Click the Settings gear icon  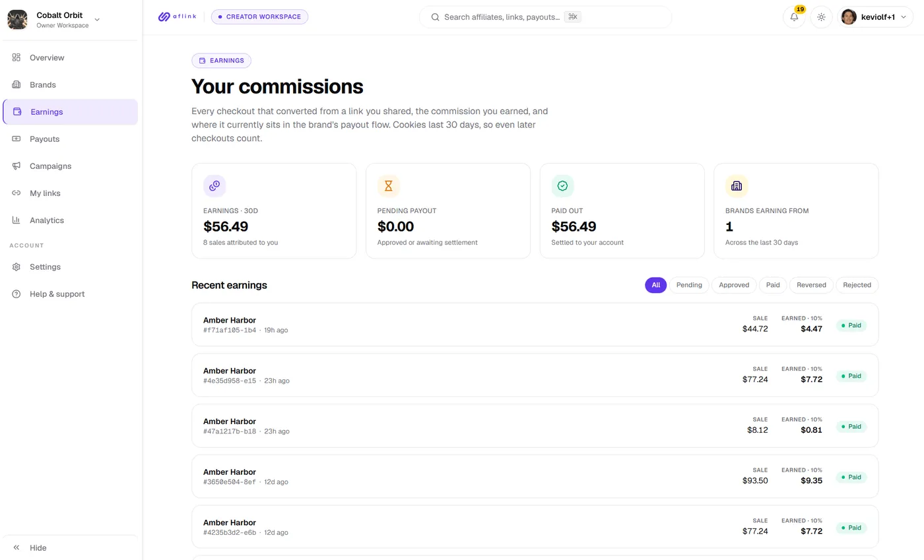coord(16,267)
